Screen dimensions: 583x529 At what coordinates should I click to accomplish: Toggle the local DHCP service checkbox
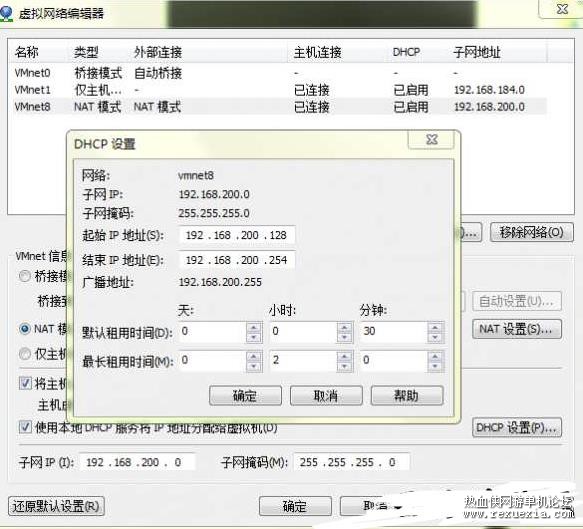pos(25,427)
